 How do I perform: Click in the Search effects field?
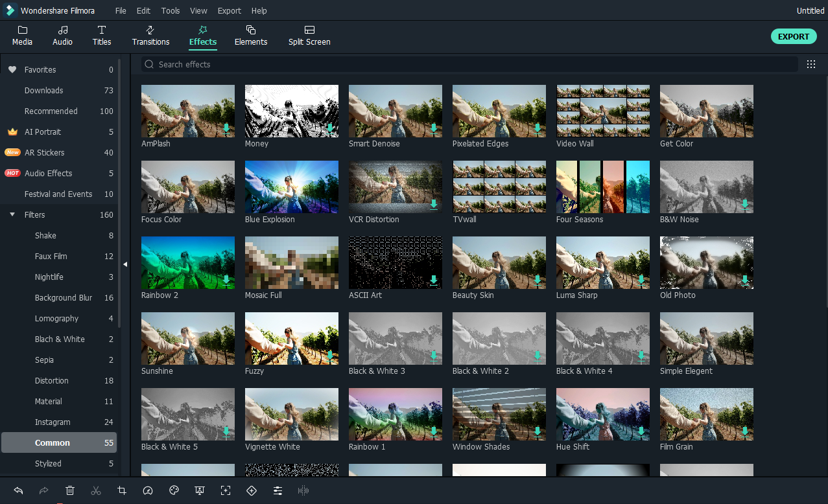coord(469,64)
